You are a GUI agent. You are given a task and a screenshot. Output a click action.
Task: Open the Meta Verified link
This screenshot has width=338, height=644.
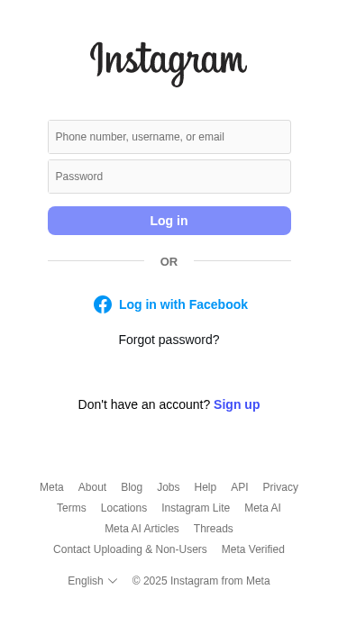pyautogui.click(x=253, y=549)
